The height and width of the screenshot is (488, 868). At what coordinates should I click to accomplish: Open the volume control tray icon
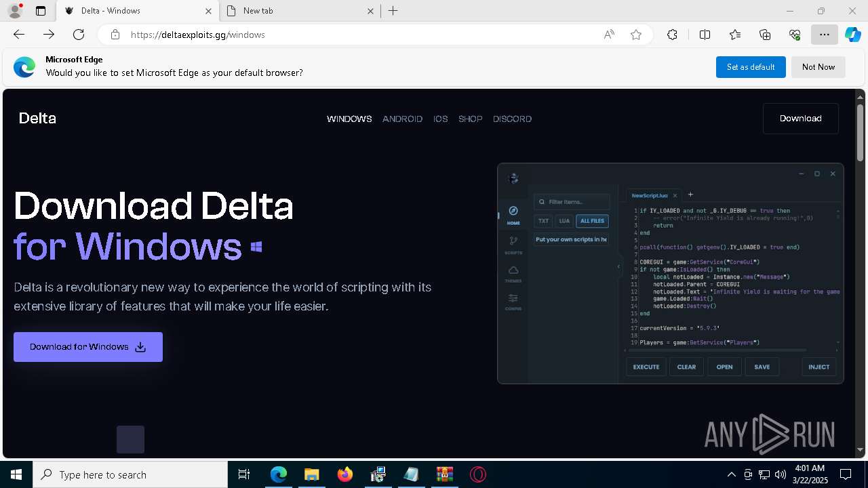780,474
